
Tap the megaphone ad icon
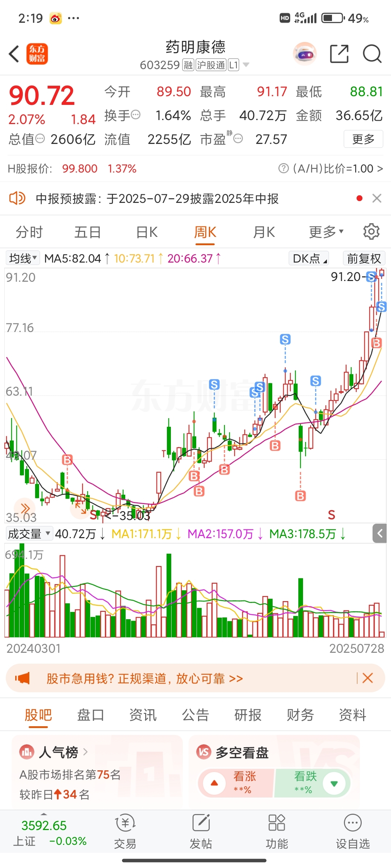[x=22, y=678]
